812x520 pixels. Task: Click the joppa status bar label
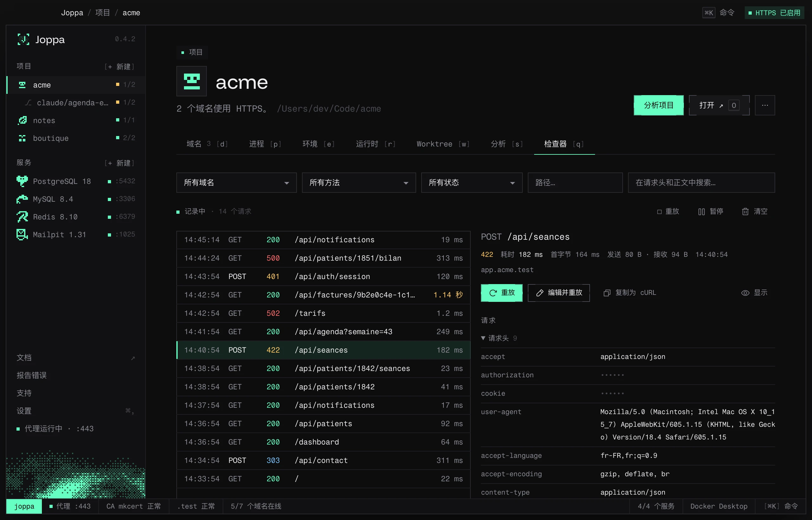pyautogui.click(x=24, y=506)
